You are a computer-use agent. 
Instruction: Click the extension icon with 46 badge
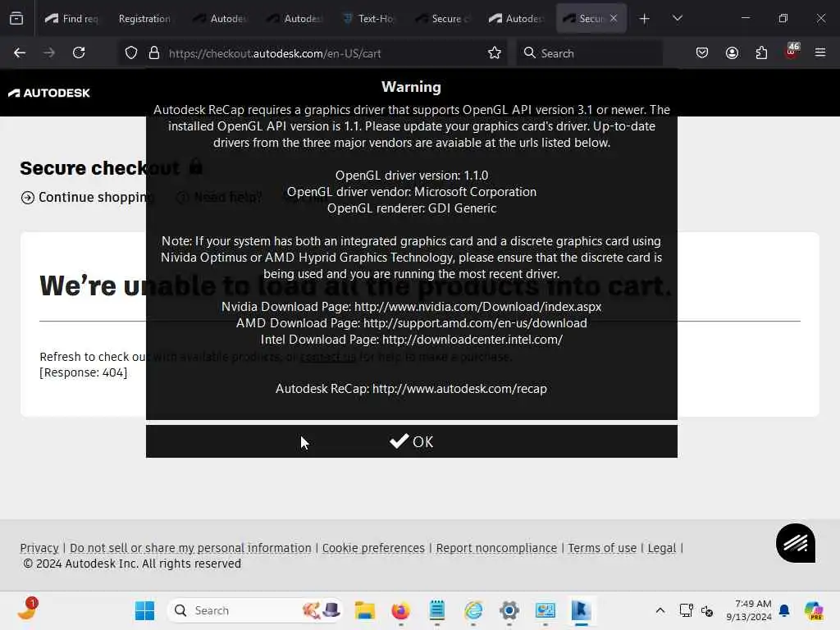point(792,52)
